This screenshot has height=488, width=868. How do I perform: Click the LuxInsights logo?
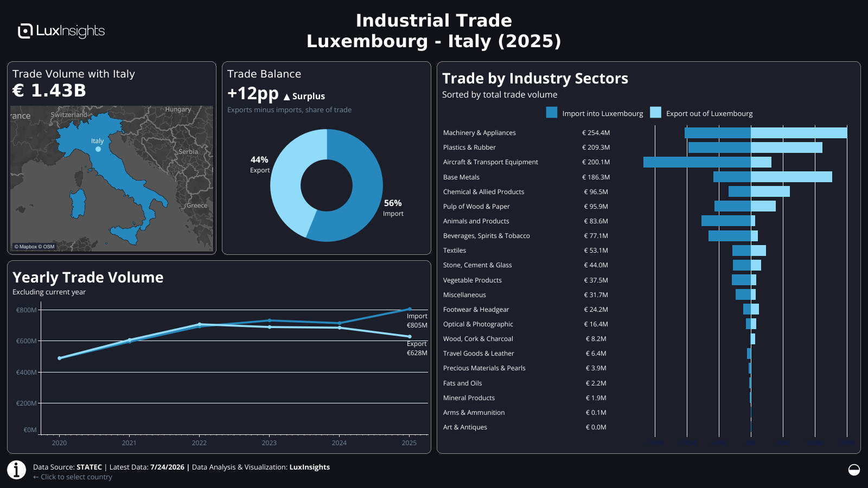61,31
